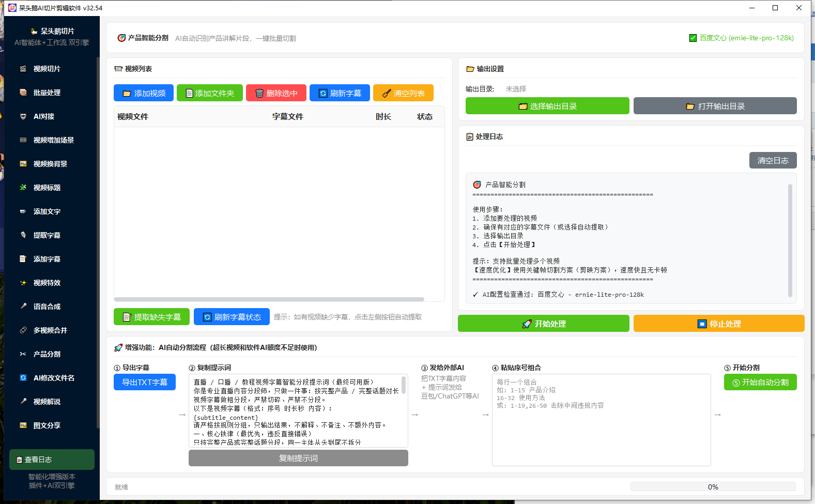Click the 呆头鹅切片 logo icon

point(34,31)
